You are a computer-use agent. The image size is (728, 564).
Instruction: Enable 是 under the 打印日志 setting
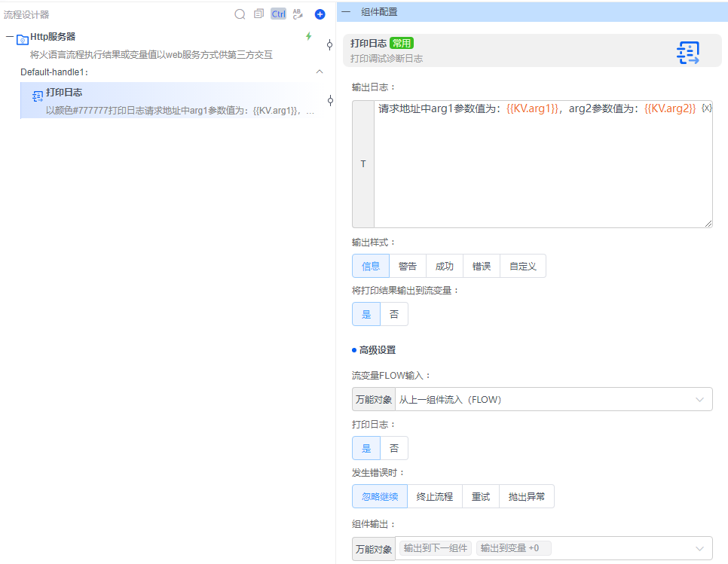[x=366, y=448]
